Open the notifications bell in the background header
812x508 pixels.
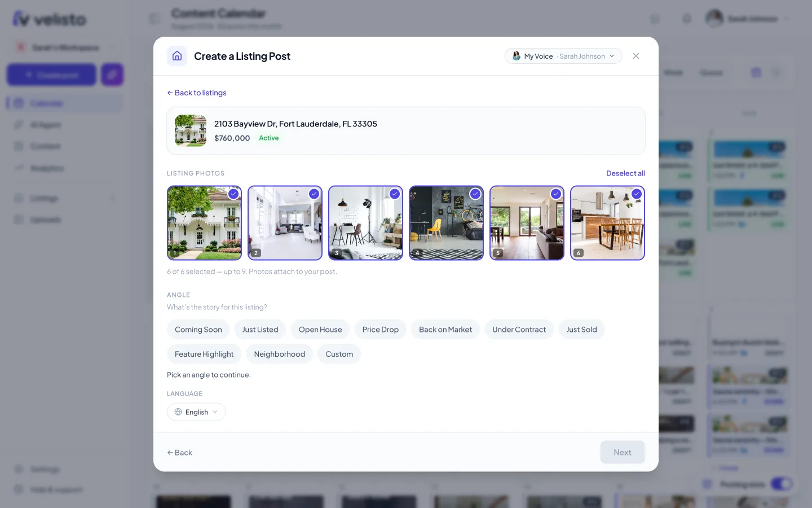(687, 19)
